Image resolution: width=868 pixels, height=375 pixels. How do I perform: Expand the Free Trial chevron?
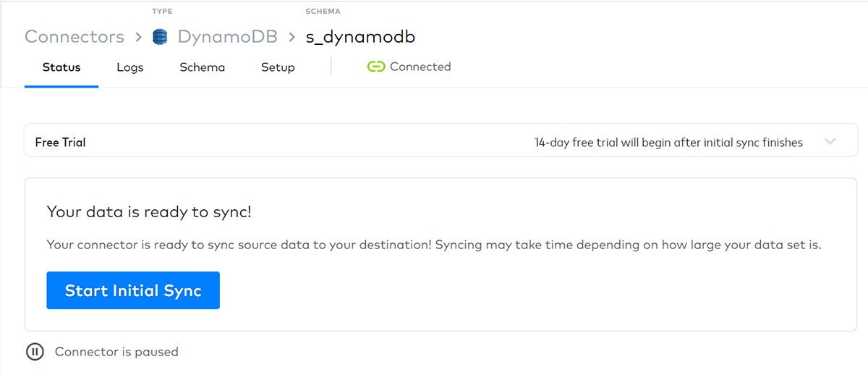830,142
